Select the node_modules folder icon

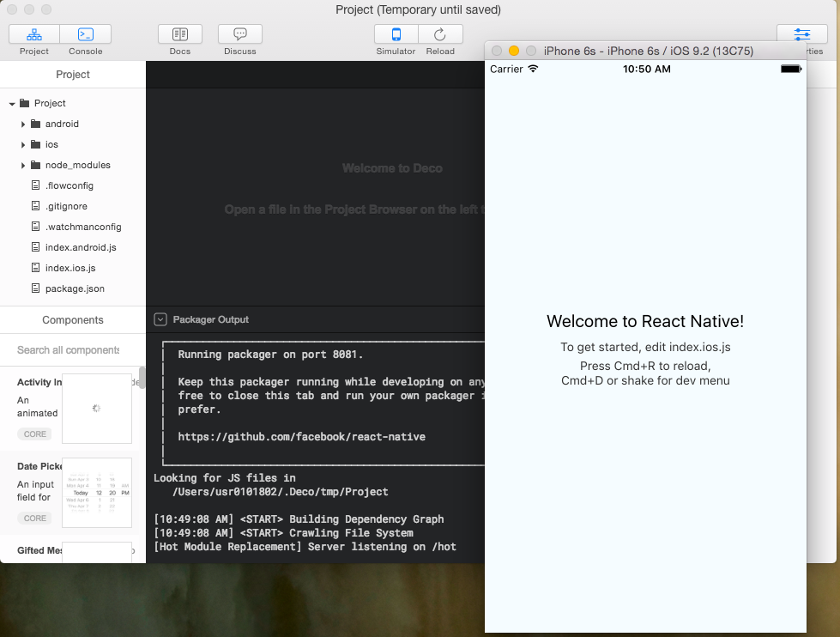pyautogui.click(x=36, y=165)
